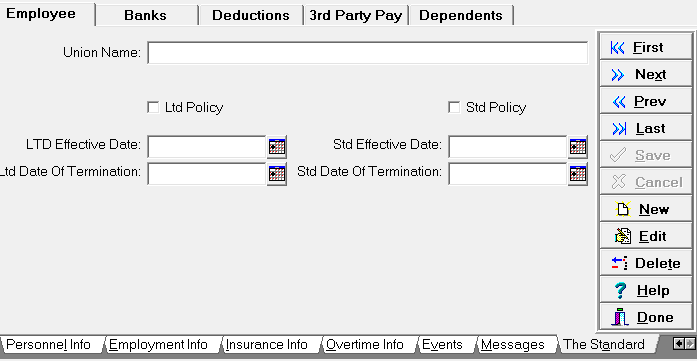The width and height of the screenshot is (697, 361).
Task: Edit the current employee record
Action: pos(646,236)
